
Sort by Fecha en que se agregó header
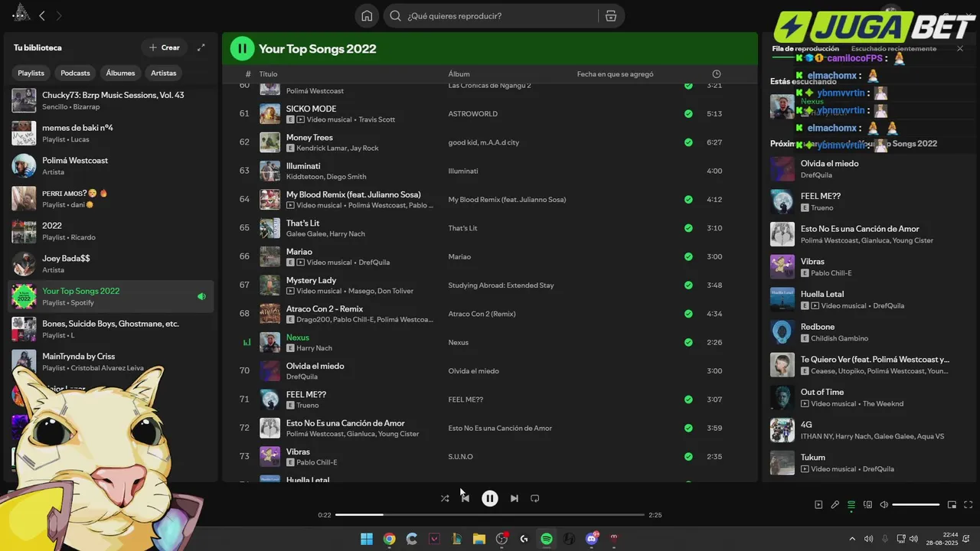[x=615, y=74]
